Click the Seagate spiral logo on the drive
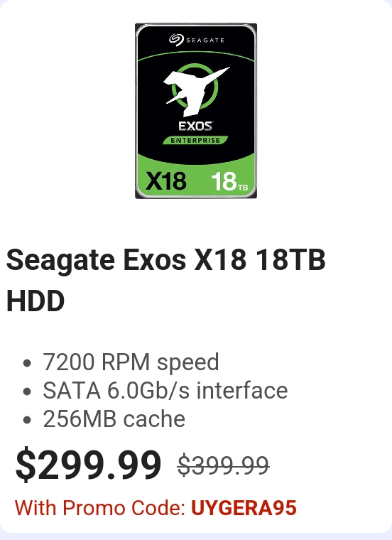The image size is (392, 540). pyautogui.click(x=176, y=40)
